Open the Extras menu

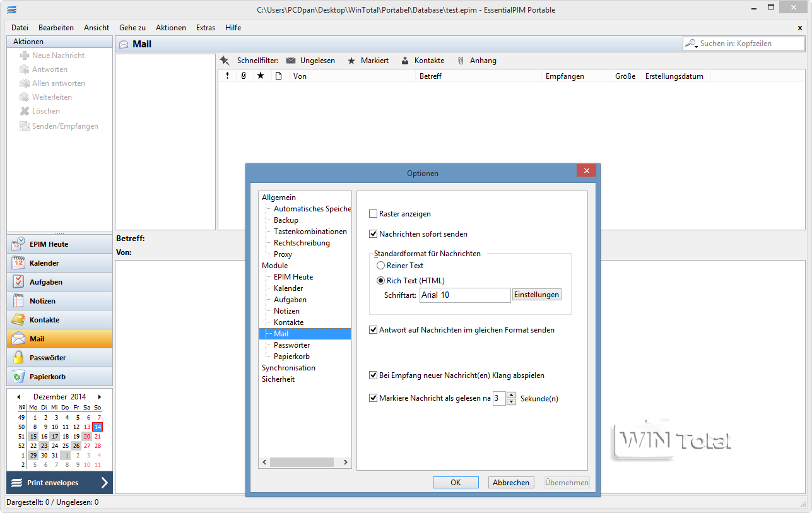click(206, 28)
